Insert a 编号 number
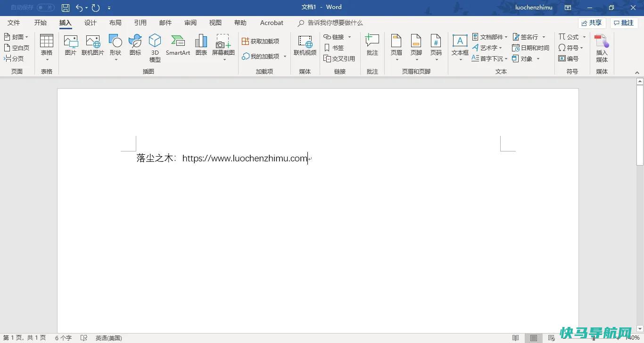Viewport: 644px width, 343px height. tap(568, 59)
